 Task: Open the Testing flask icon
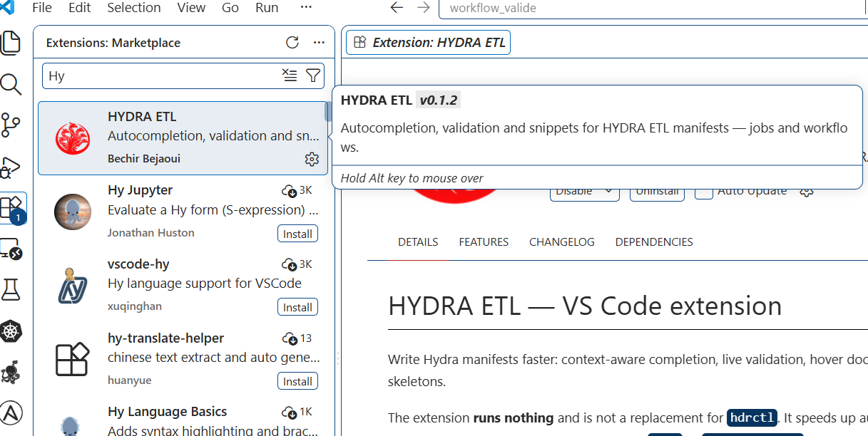(x=11, y=289)
